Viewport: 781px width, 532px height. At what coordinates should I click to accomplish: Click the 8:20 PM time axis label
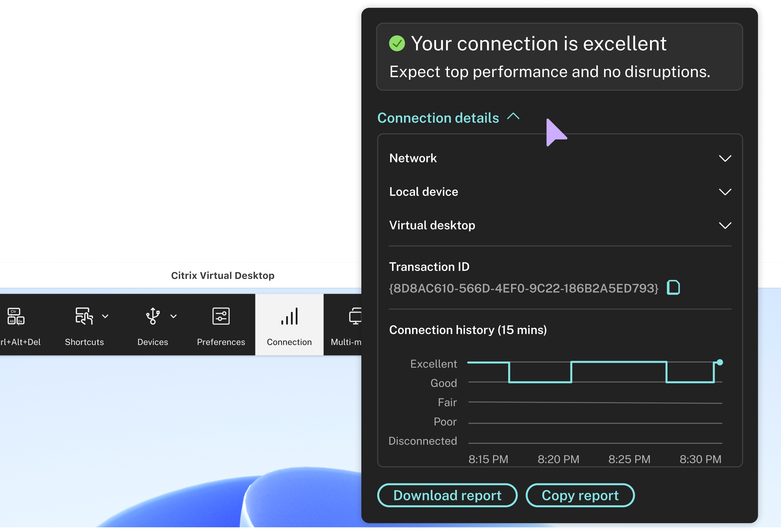point(558,459)
